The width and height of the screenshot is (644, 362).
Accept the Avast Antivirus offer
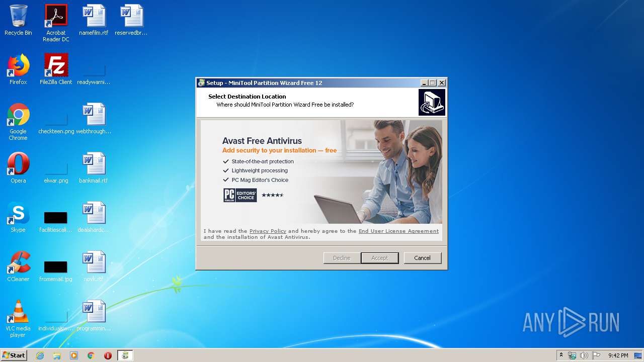(380, 258)
